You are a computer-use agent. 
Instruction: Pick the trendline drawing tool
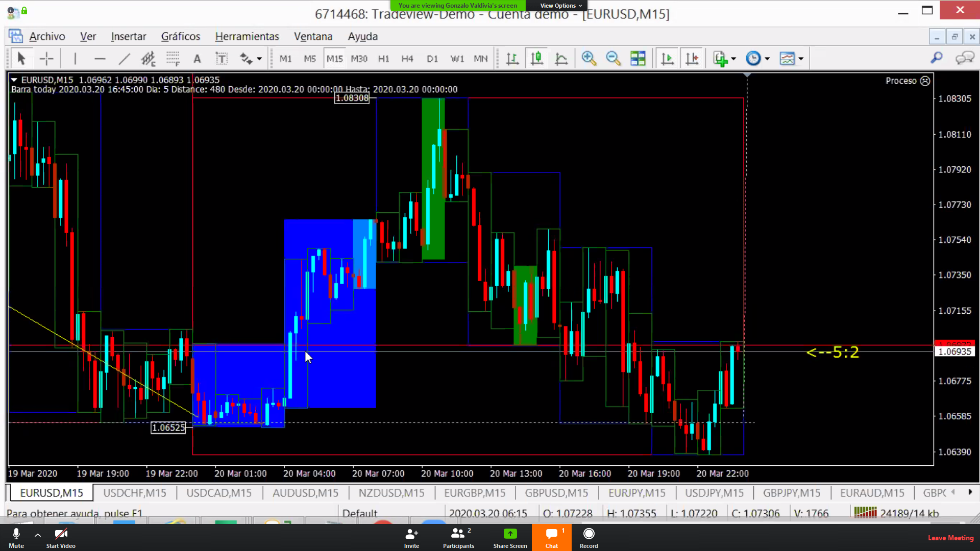(x=124, y=59)
